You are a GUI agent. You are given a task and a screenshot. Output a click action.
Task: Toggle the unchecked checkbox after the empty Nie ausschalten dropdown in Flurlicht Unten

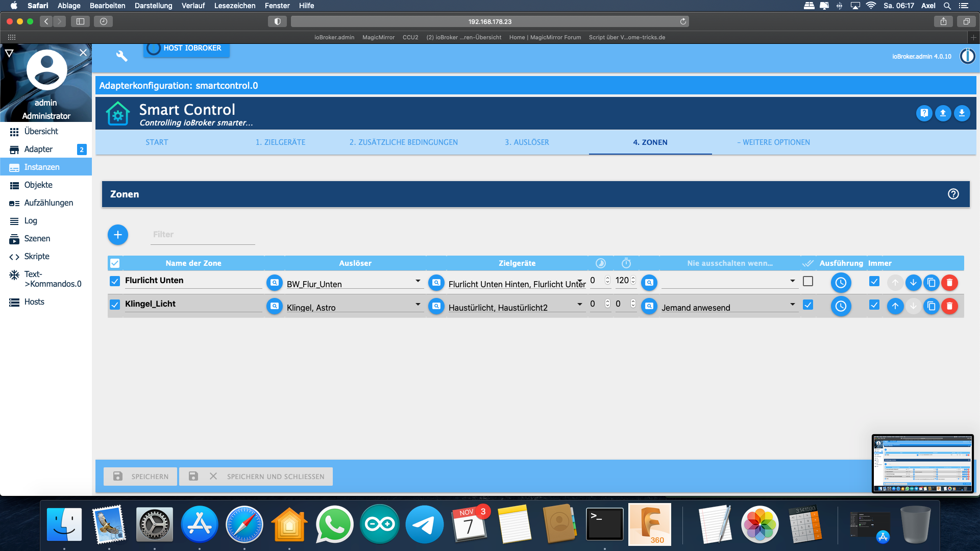[x=808, y=281]
